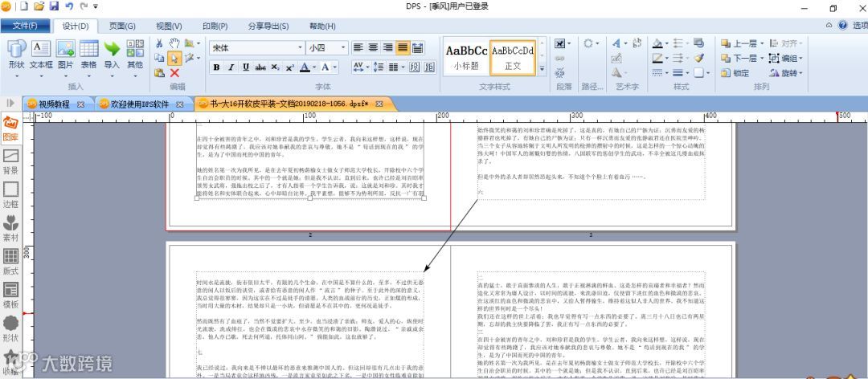Viewport: 868px width, 379px height.
Task: Open the 表格 table insert tool
Action: [88, 55]
